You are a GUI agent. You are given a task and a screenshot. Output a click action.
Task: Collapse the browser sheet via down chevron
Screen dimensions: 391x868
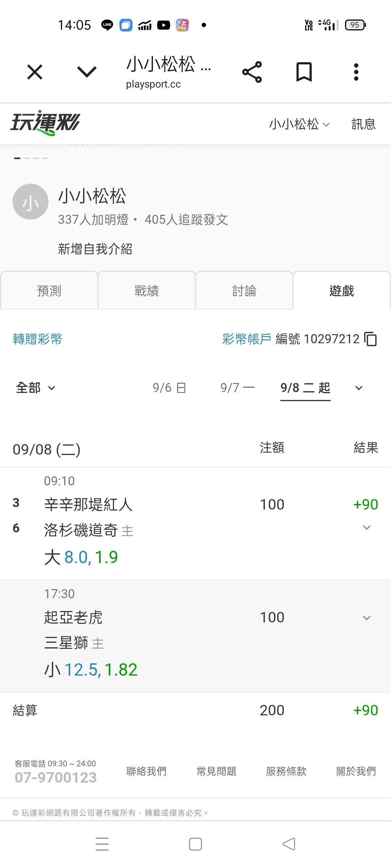pyautogui.click(x=87, y=72)
